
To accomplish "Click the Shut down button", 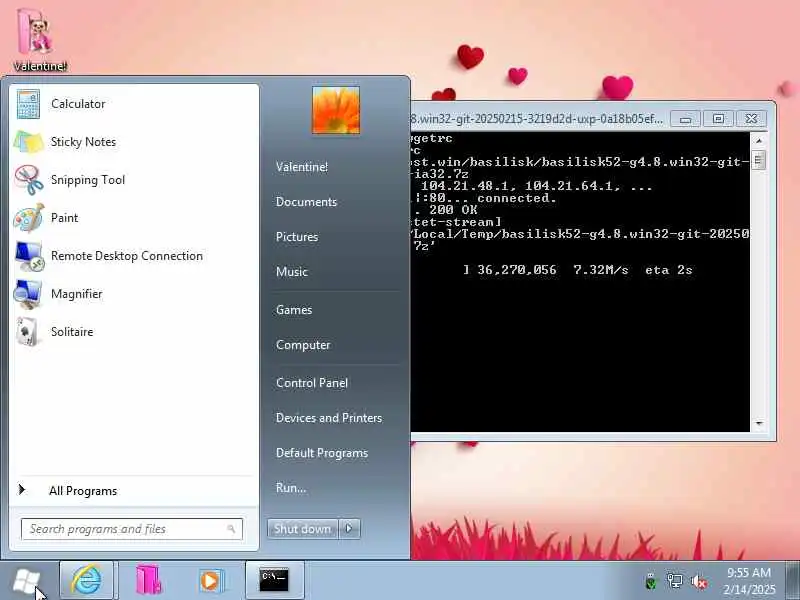I will tap(303, 529).
